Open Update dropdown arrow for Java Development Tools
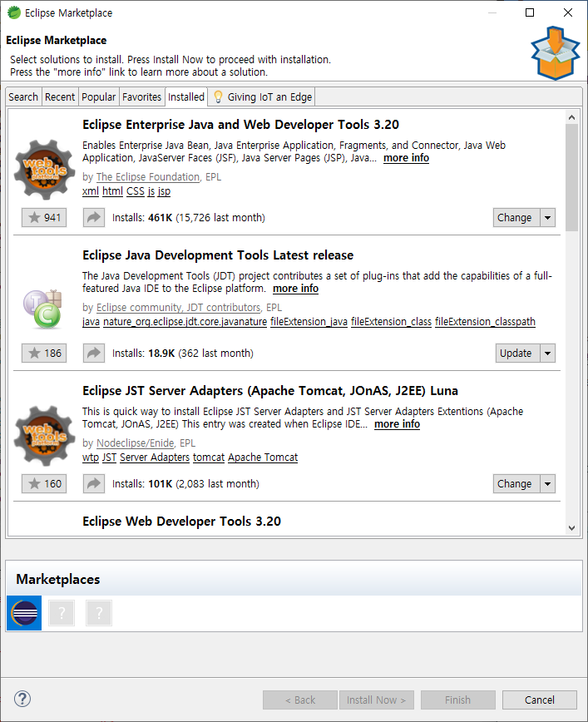 coord(547,354)
